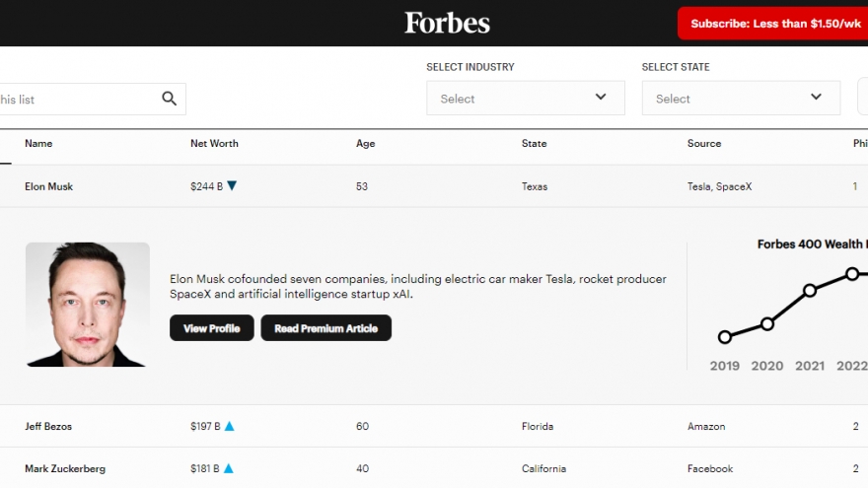
Task: Sort by the Net Worth column header
Action: pyautogui.click(x=214, y=143)
